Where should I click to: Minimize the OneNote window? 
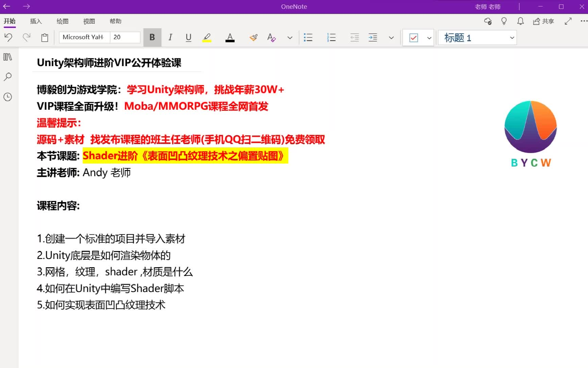540,6
